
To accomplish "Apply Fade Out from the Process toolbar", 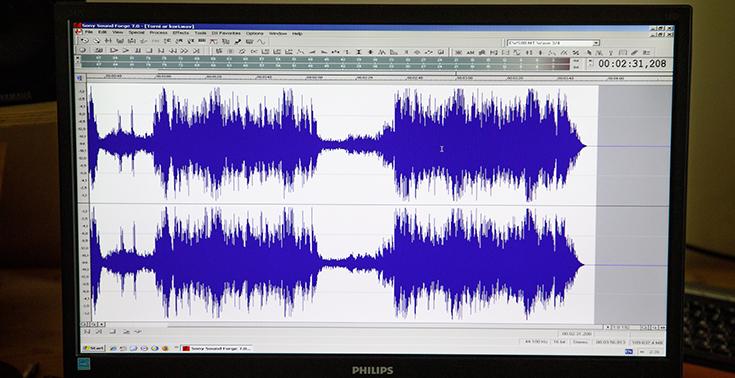I will pyautogui.click(x=323, y=51).
